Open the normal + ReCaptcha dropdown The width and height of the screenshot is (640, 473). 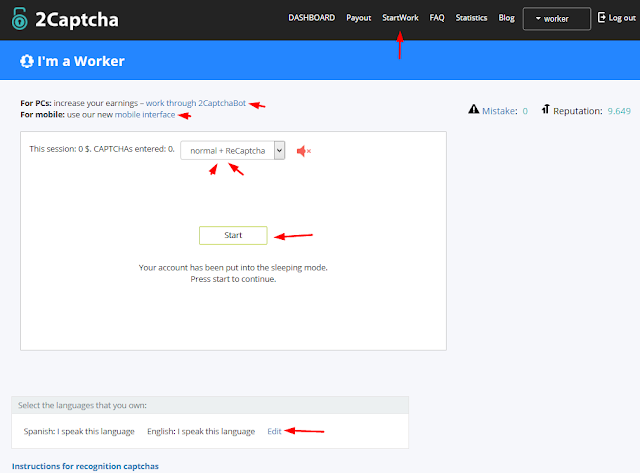pos(233,151)
